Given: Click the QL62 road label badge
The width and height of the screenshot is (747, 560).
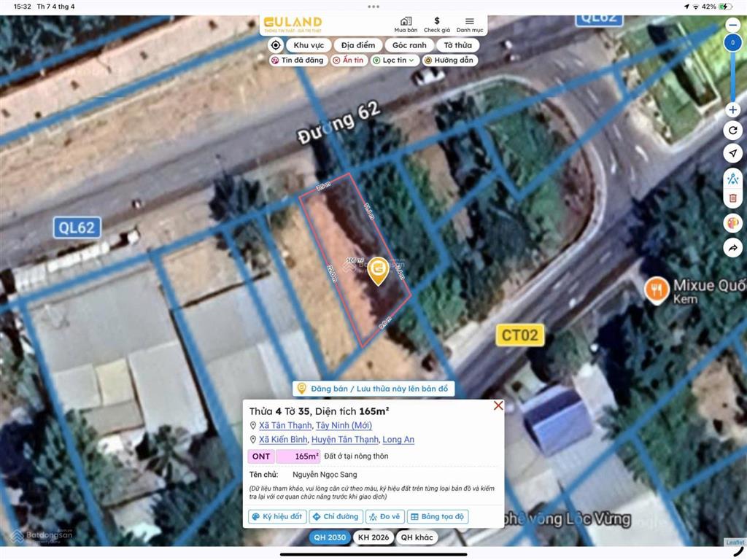Looking at the screenshot, I should tap(77, 227).
